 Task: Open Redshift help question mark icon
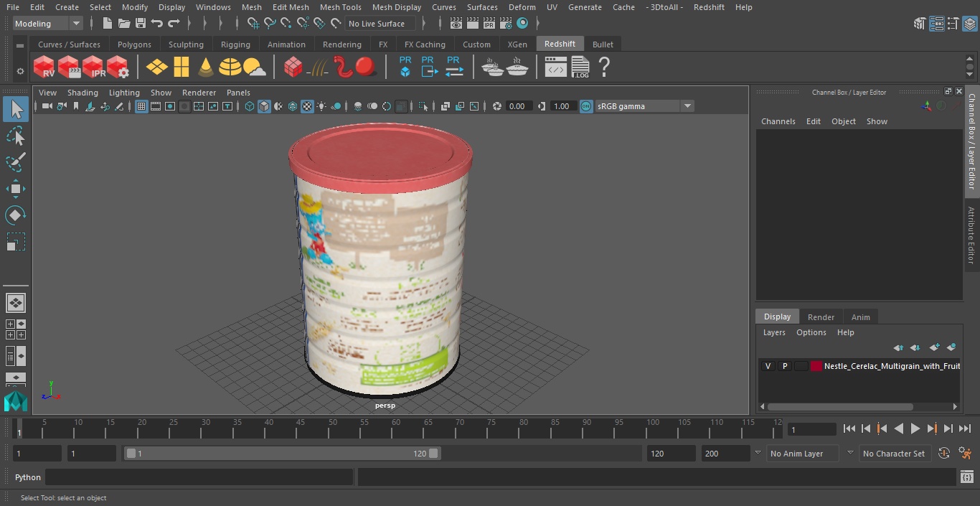604,67
